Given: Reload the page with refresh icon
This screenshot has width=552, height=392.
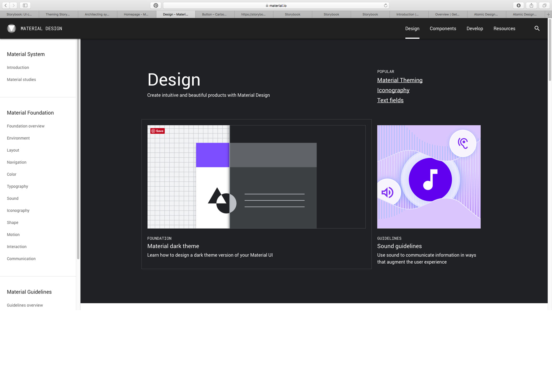Looking at the screenshot, I should point(386,5).
